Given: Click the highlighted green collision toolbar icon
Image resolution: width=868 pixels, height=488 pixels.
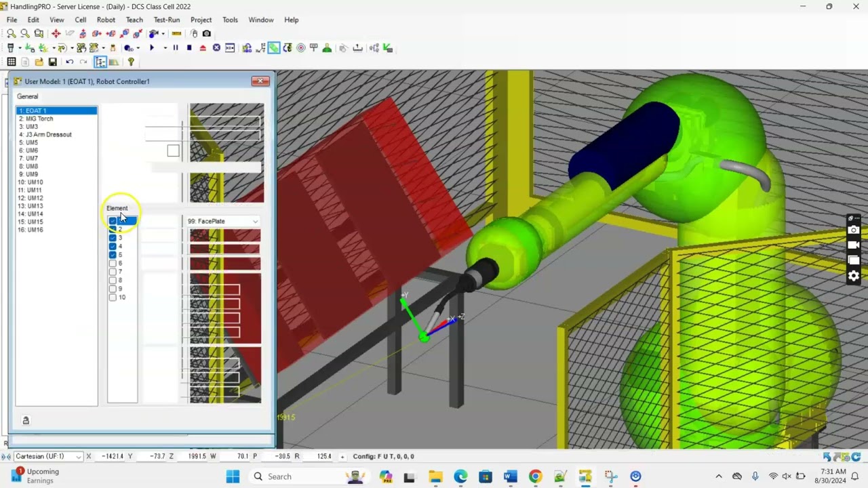Looking at the screenshot, I should coord(274,48).
